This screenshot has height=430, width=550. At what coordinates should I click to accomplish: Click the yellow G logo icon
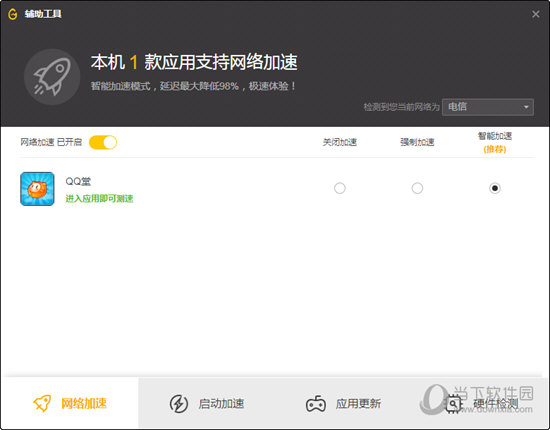[13, 14]
